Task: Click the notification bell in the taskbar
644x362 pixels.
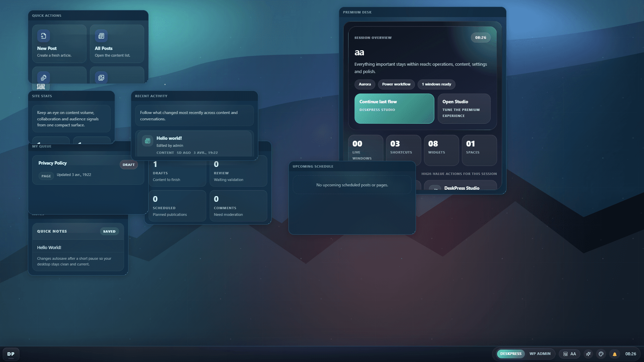Action: pyautogui.click(x=615, y=354)
